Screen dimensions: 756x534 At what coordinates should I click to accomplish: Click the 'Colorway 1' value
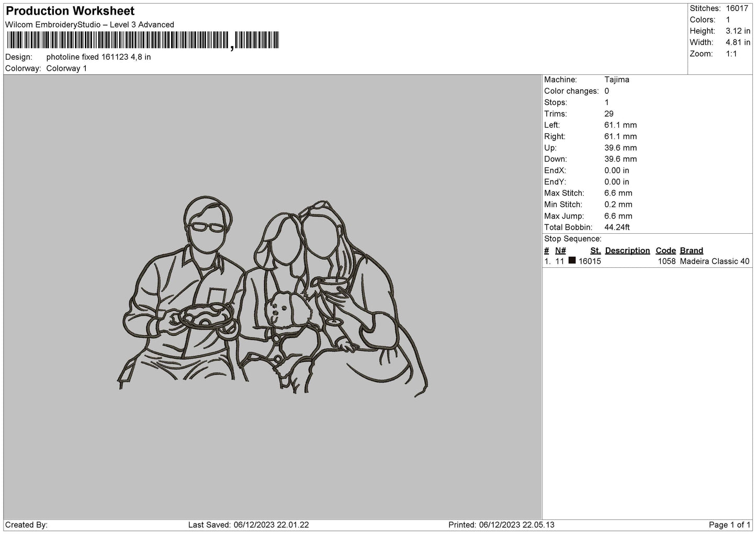[x=66, y=69]
